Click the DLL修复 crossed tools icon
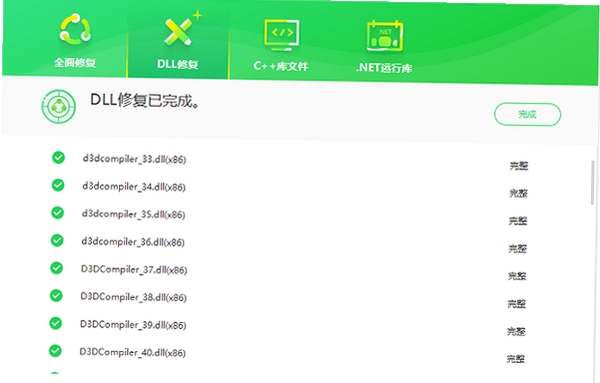 [x=182, y=29]
